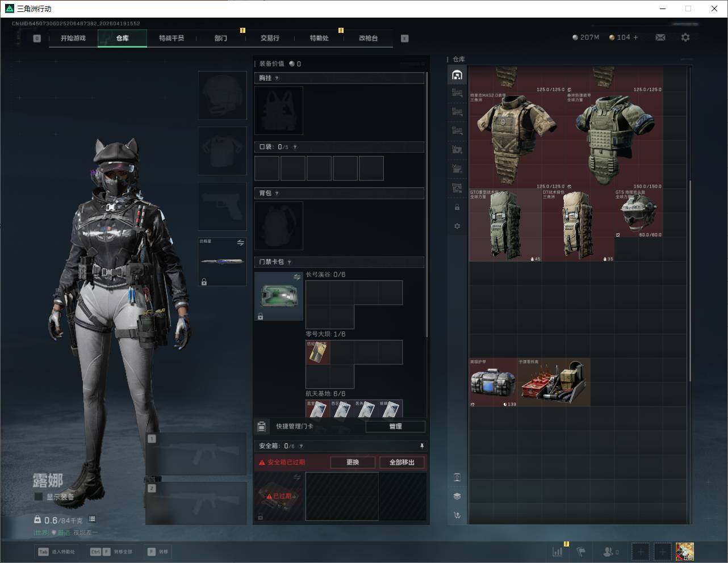728x563 pixels.
Task: Click the empty pistol slot
Action: [223, 207]
